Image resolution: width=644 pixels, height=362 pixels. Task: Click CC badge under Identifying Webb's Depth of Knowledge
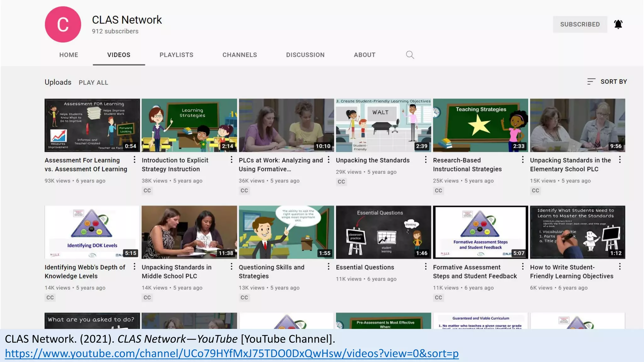click(x=50, y=297)
